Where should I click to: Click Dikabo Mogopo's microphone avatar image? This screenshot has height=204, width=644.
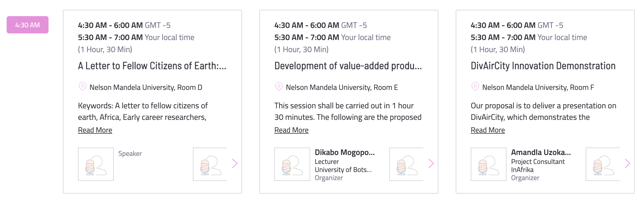click(292, 164)
